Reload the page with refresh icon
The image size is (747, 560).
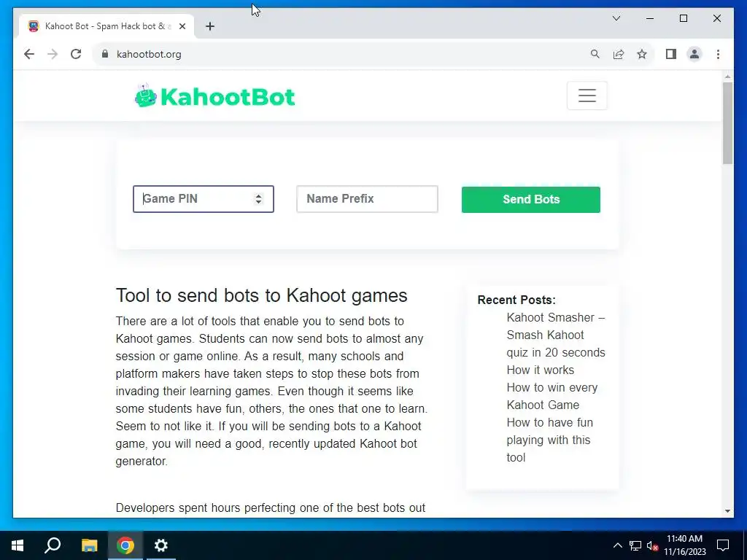(x=76, y=54)
